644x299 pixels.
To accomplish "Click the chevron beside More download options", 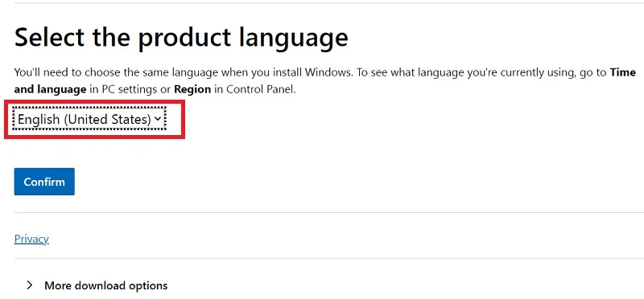I will pos(29,285).
